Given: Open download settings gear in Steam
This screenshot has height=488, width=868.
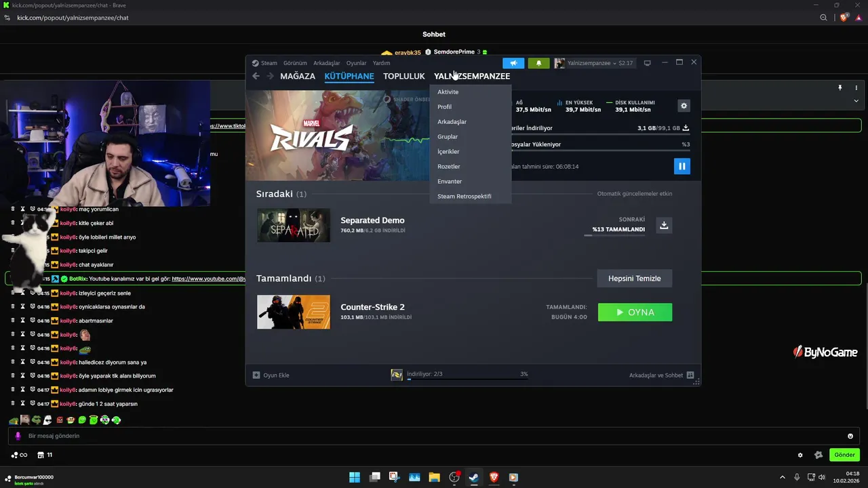Looking at the screenshot, I should tap(684, 106).
